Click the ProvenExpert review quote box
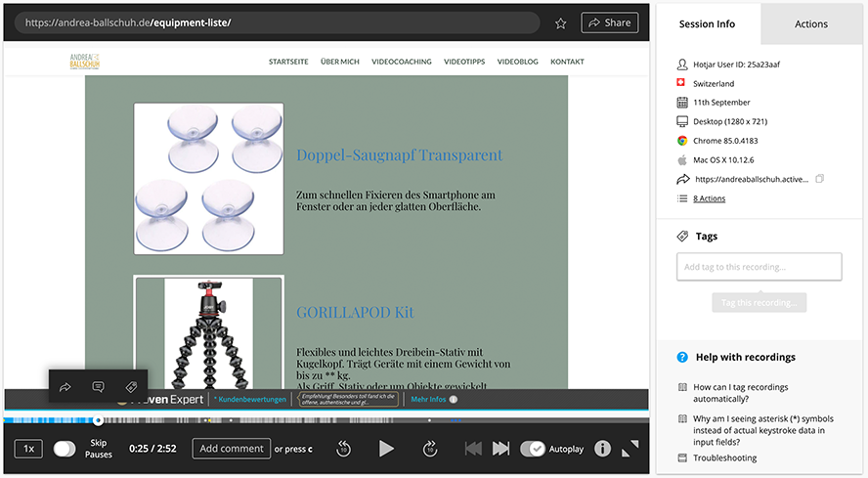This screenshot has height=478, width=868. (348, 400)
